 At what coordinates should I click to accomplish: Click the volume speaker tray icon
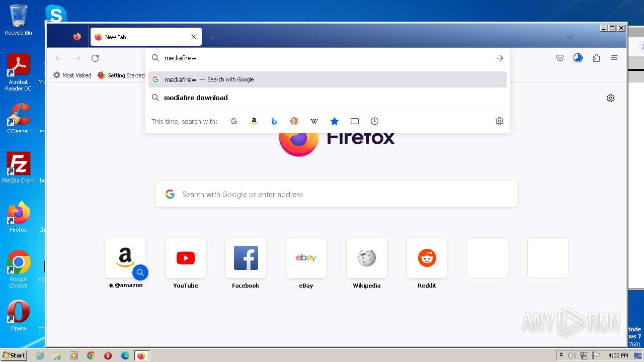click(x=572, y=355)
